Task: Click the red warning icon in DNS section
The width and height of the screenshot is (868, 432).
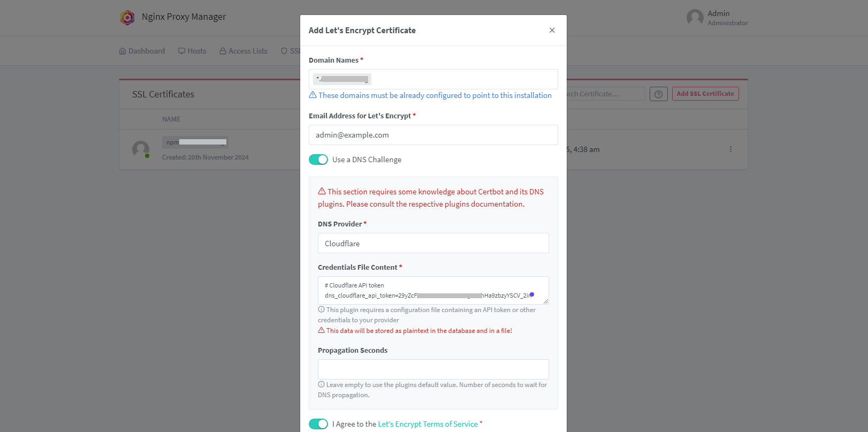Action: pyautogui.click(x=322, y=191)
